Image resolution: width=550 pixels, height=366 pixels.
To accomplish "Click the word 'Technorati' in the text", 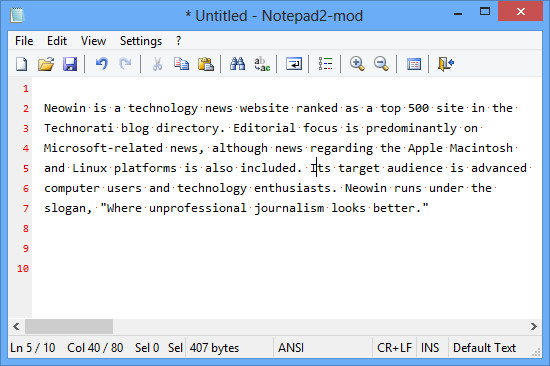I will (x=79, y=128).
